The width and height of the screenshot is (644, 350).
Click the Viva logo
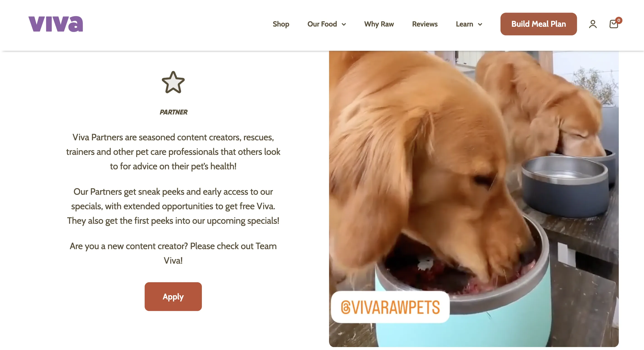tap(55, 24)
